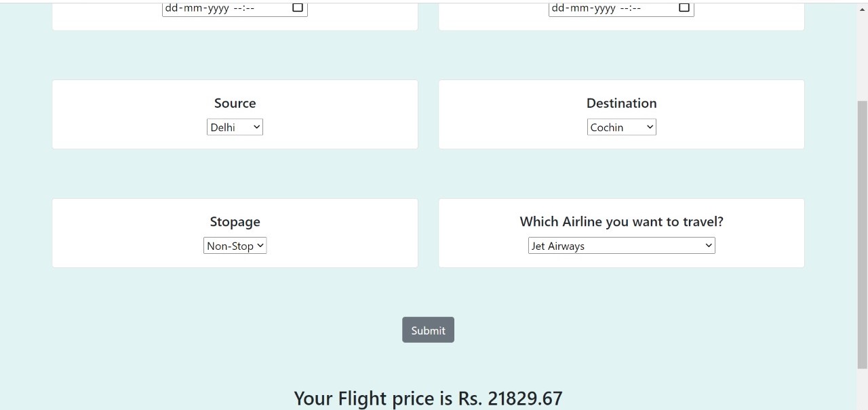Click the Source card heading
This screenshot has height=410, width=868.
[235, 102]
